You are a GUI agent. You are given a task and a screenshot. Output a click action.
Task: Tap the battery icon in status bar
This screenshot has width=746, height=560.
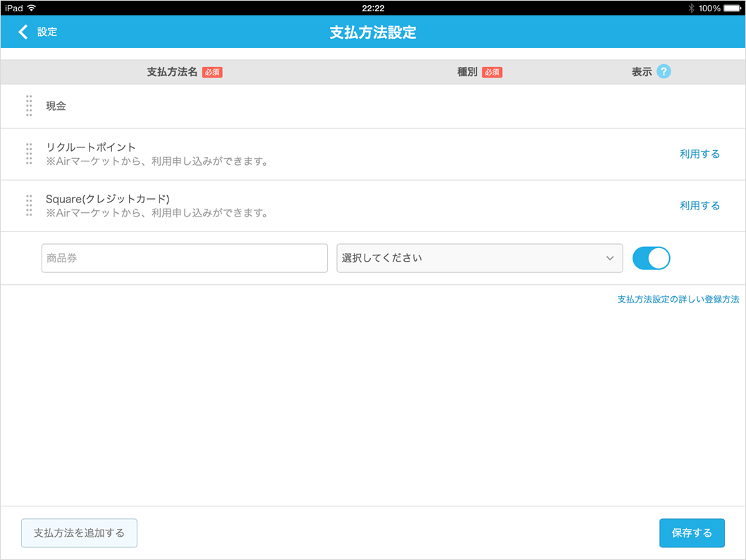733,8
